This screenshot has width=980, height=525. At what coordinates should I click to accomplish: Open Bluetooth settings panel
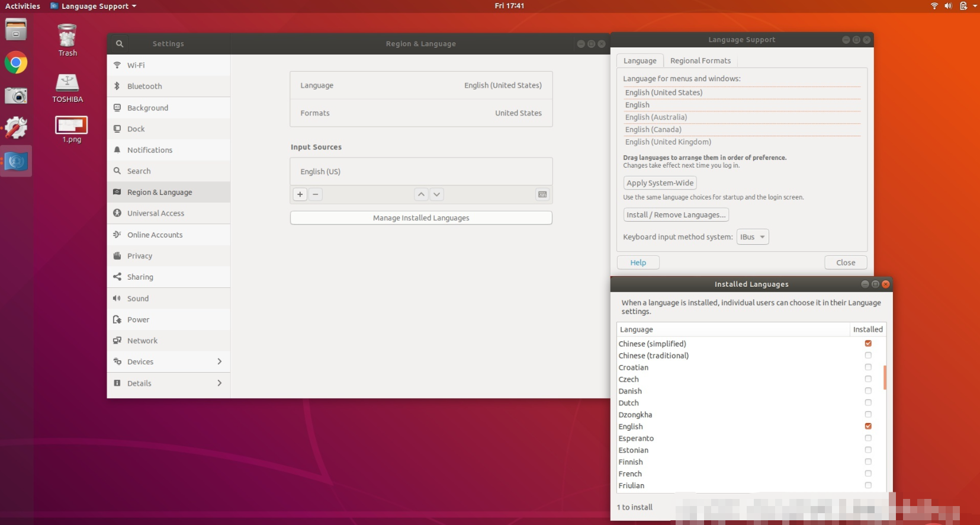(169, 87)
